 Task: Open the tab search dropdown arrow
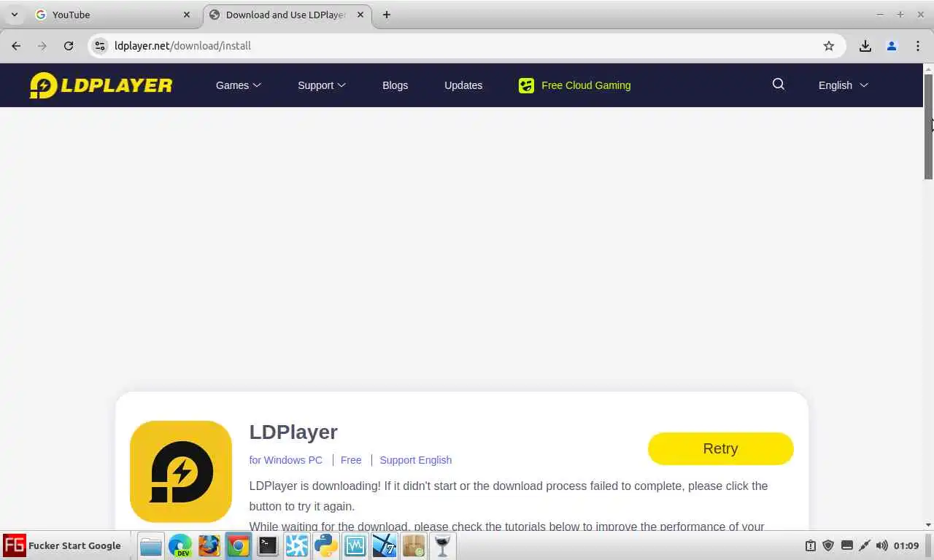coord(14,15)
